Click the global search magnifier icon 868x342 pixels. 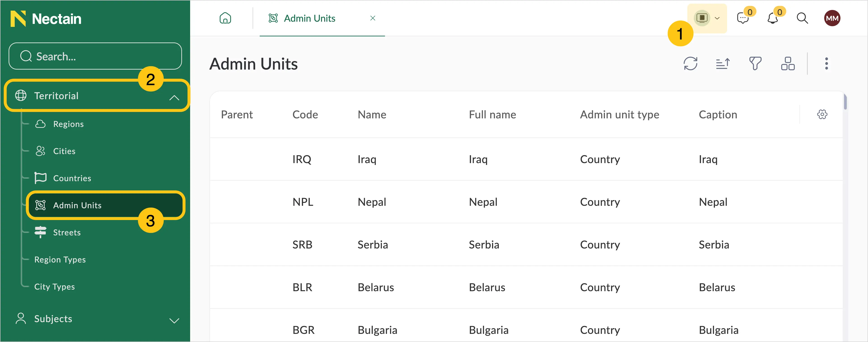click(802, 18)
